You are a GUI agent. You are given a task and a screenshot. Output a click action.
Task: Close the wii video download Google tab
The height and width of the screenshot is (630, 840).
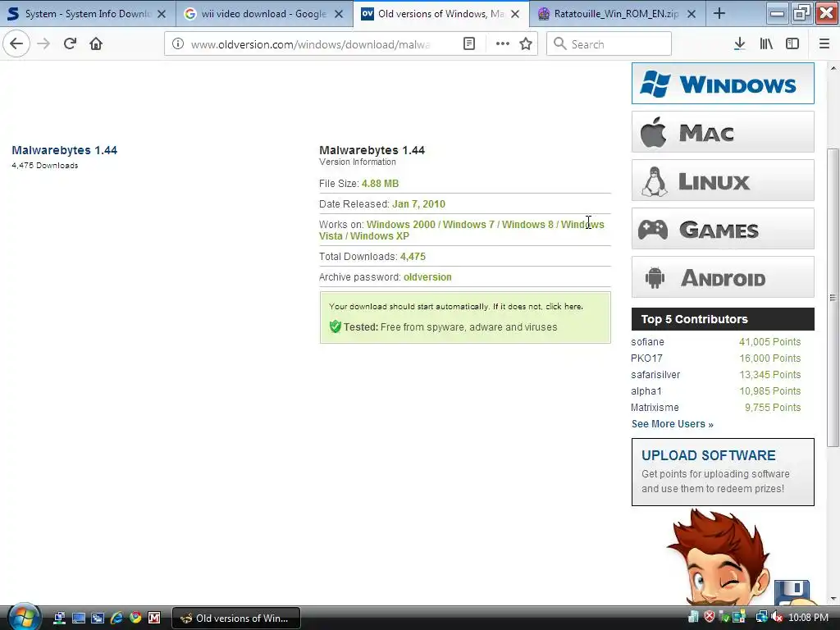(x=339, y=14)
